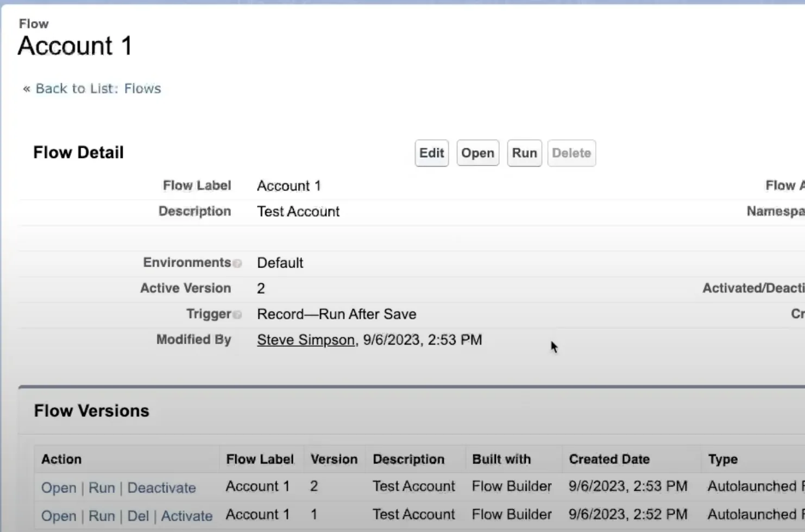Click the Default environments value

(280, 263)
